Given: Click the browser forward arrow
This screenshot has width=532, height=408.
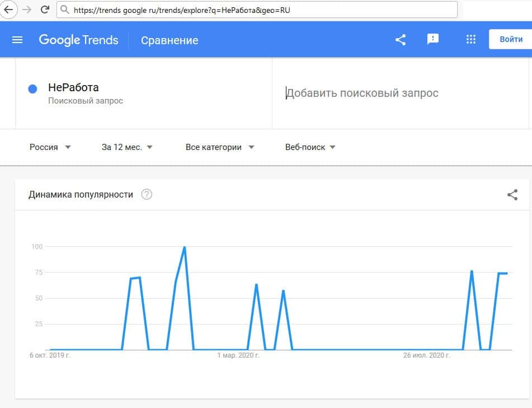Looking at the screenshot, I should [26, 9].
